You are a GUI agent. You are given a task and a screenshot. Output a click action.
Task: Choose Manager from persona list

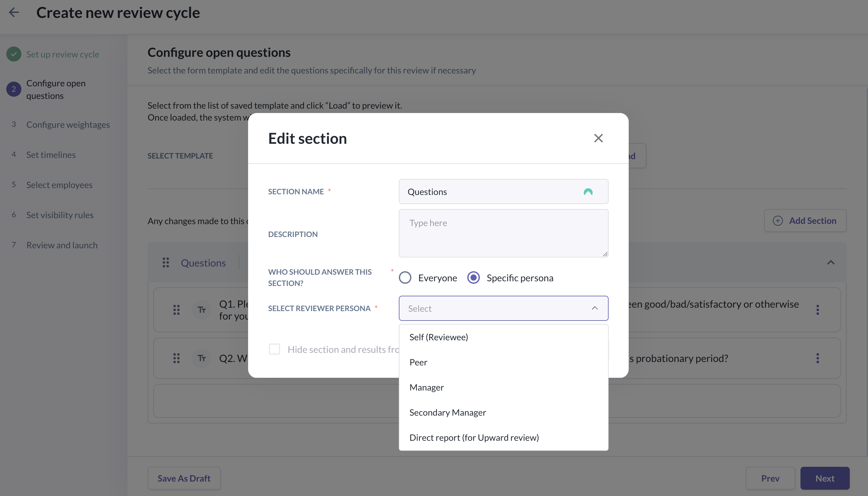point(426,387)
